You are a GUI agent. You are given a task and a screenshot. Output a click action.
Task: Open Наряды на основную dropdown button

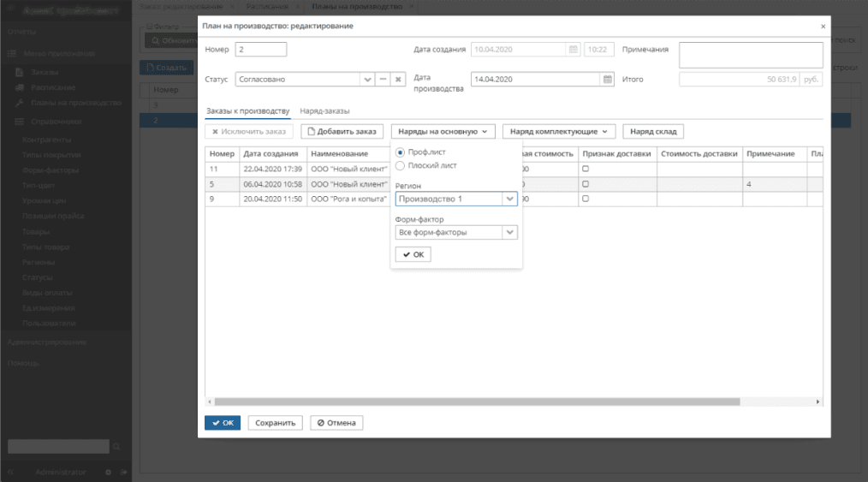[443, 131]
